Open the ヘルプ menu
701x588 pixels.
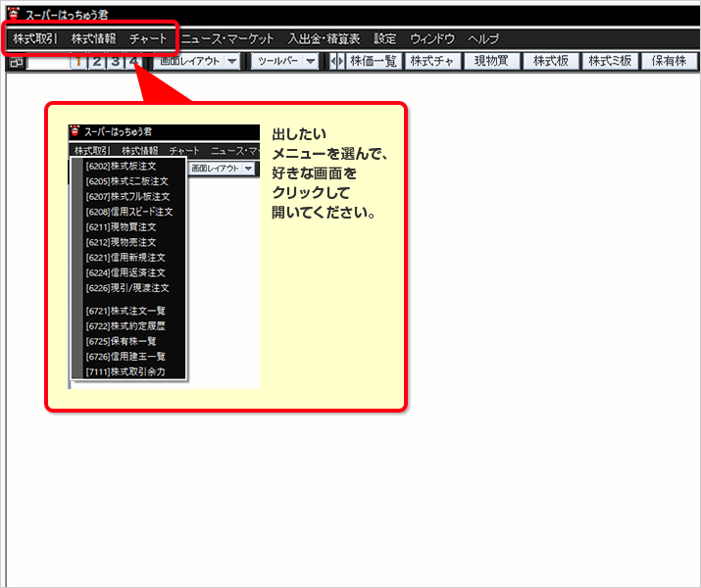tap(483, 39)
